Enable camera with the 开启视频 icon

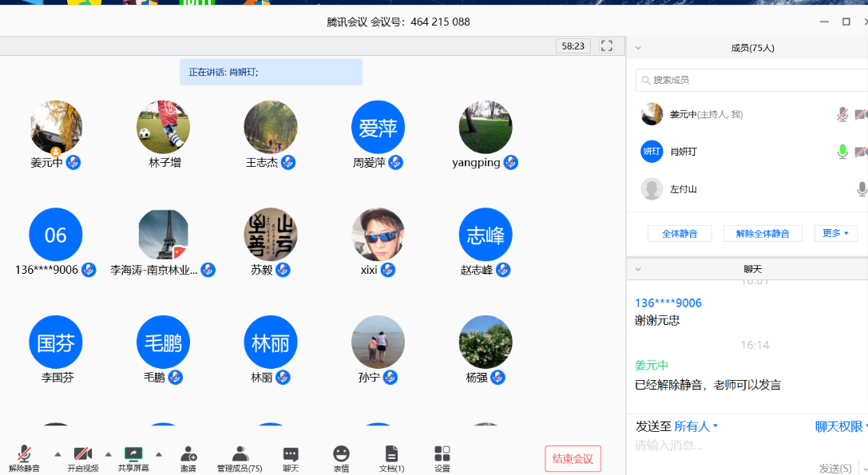(x=84, y=452)
